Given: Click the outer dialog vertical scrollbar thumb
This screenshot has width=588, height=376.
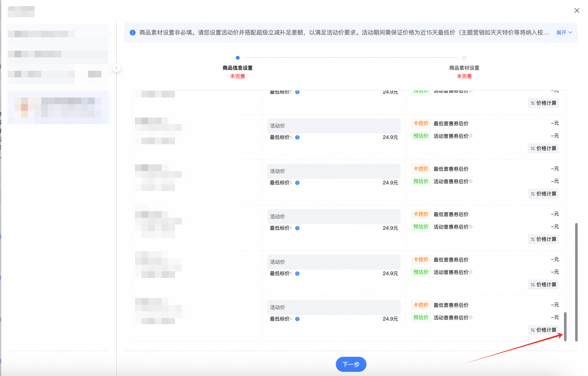Looking at the screenshot, I should 576,282.
